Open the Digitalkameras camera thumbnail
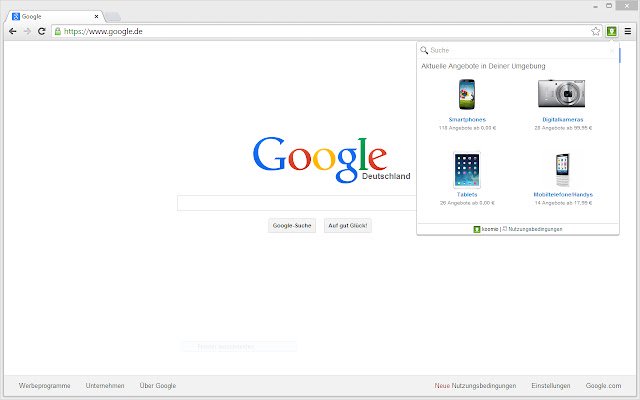The width and height of the screenshot is (640, 400). [561, 93]
